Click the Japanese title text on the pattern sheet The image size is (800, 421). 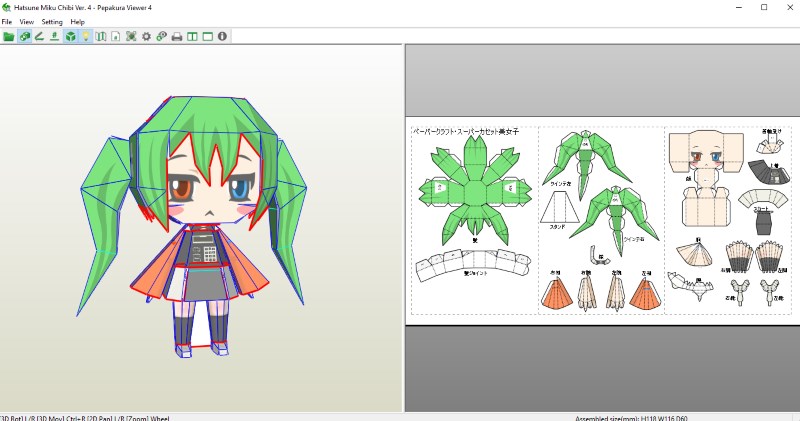(465, 131)
